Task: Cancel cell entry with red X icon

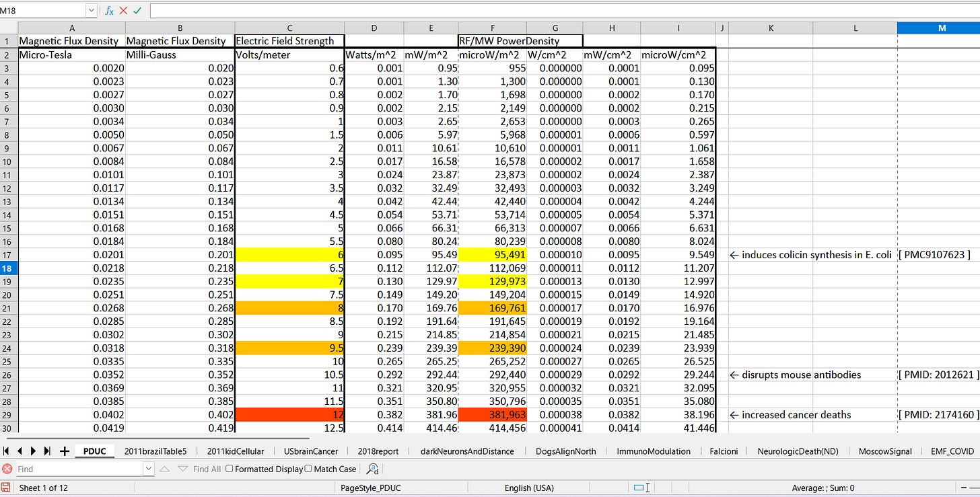Action: pos(123,11)
